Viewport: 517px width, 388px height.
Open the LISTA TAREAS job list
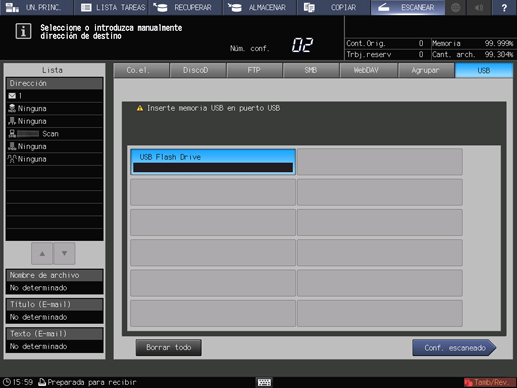[x=111, y=7]
